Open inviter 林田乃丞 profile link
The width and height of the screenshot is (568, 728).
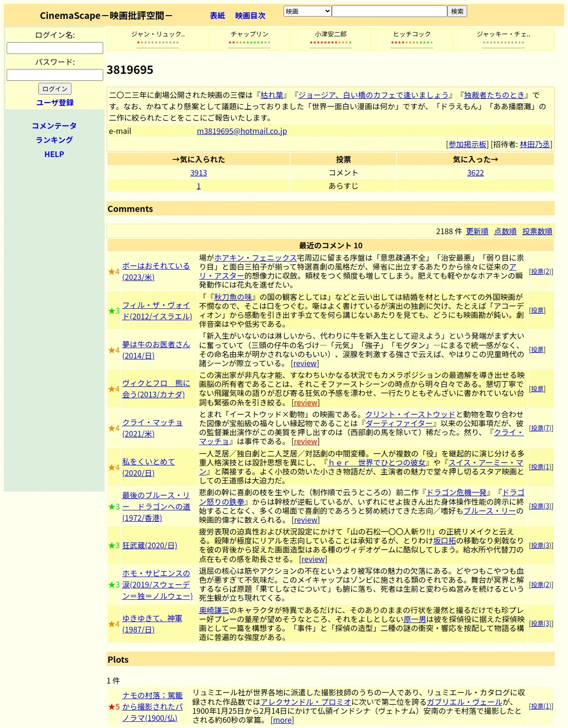tap(535, 144)
